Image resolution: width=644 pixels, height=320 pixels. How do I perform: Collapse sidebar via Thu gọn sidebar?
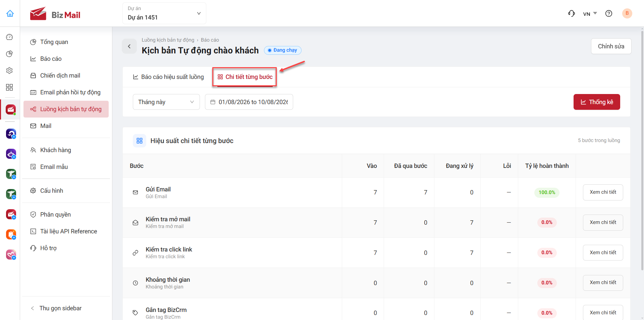tap(56, 308)
